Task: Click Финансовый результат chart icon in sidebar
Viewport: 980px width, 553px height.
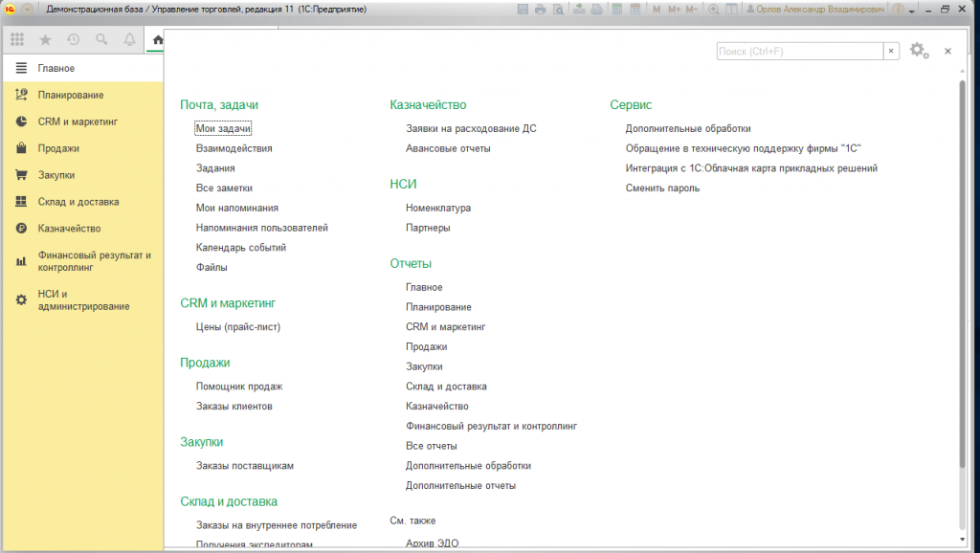Action: point(21,261)
